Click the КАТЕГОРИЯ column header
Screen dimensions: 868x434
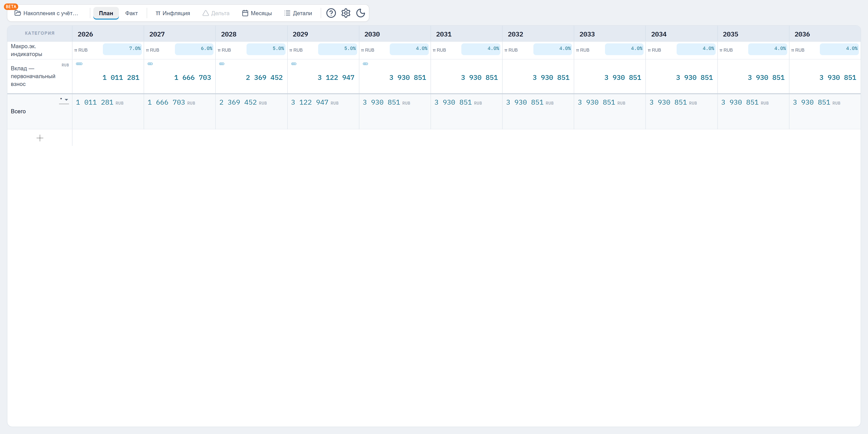(x=40, y=33)
